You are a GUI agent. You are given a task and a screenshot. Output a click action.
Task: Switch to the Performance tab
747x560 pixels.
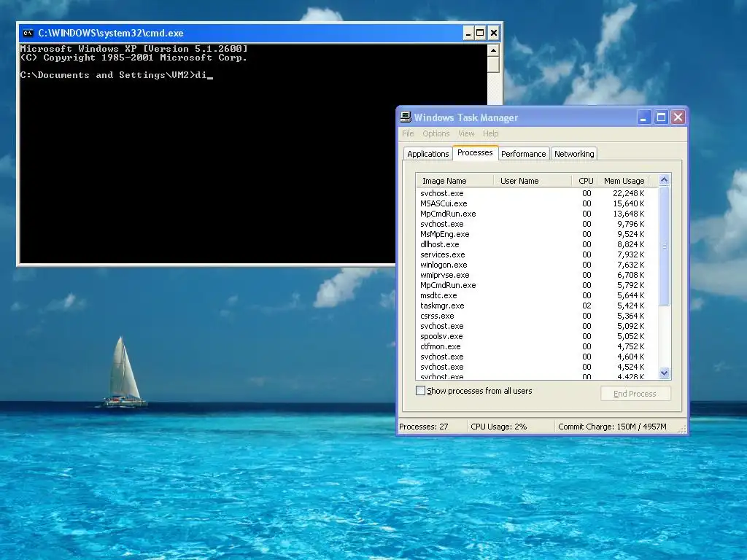523,154
